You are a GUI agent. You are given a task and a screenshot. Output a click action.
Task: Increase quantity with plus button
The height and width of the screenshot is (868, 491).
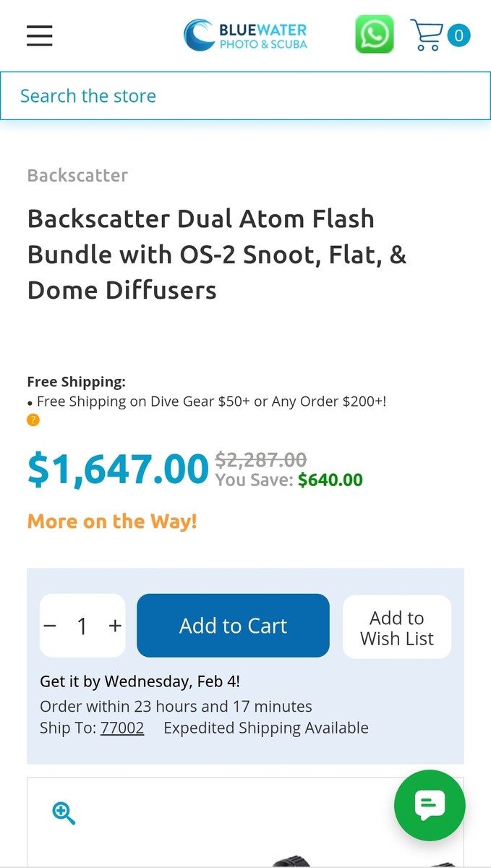point(115,626)
